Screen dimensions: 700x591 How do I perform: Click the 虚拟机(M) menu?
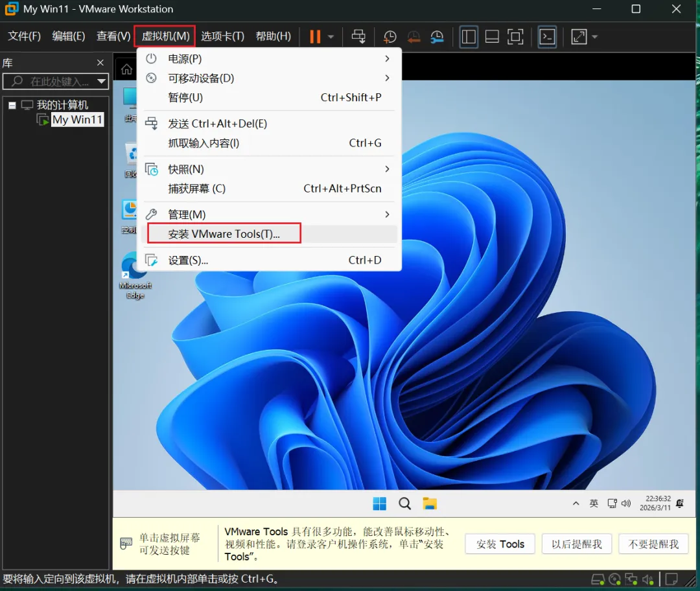165,36
